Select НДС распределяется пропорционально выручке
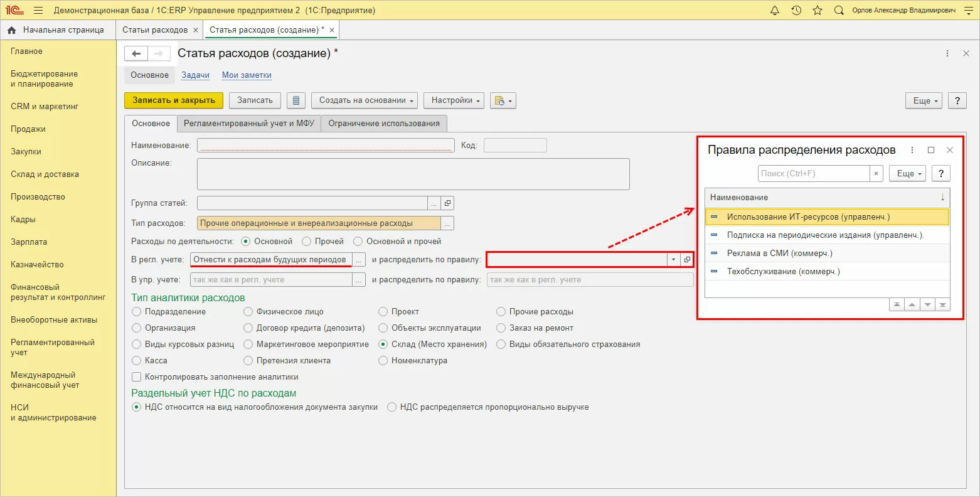The width and height of the screenshot is (980, 497). click(392, 407)
